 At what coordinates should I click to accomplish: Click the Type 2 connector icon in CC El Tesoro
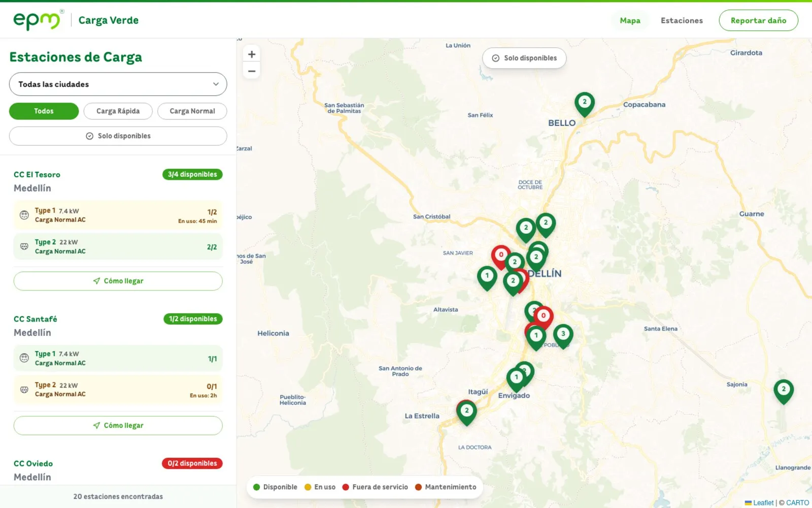(x=24, y=246)
